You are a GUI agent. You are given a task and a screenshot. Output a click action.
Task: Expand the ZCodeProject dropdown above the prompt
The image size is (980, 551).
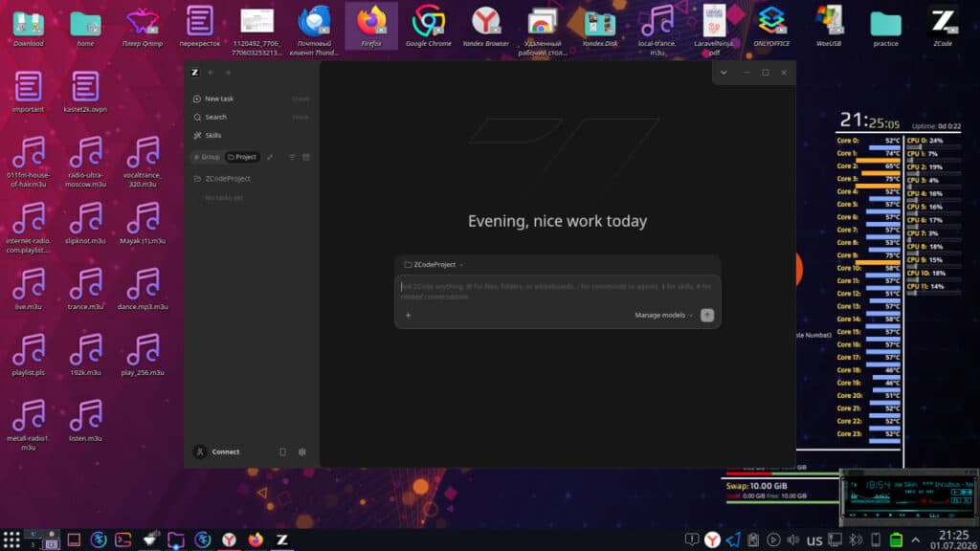click(x=434, y=265)
